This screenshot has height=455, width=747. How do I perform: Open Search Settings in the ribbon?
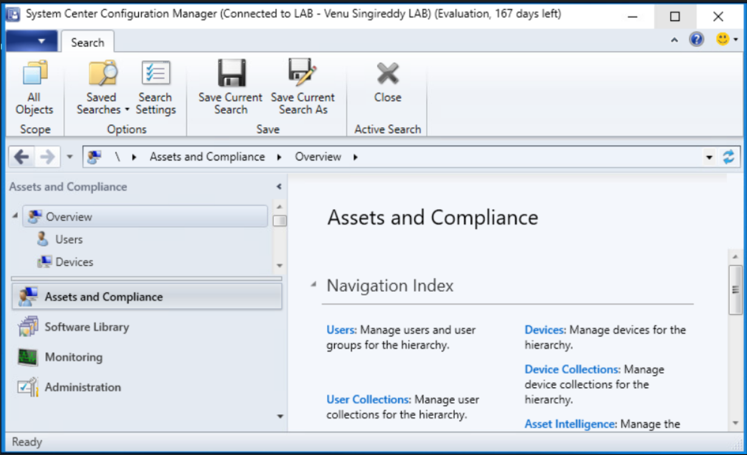pos(156,88)
